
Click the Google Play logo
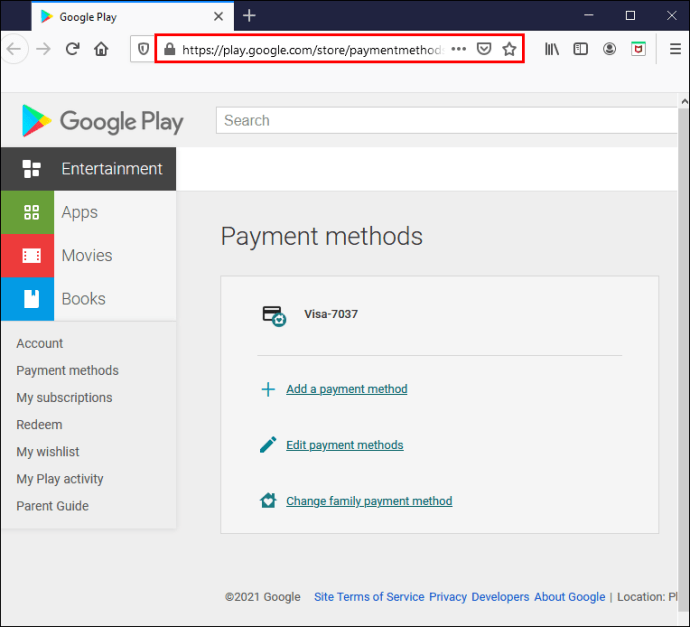[x=103, y=121]
